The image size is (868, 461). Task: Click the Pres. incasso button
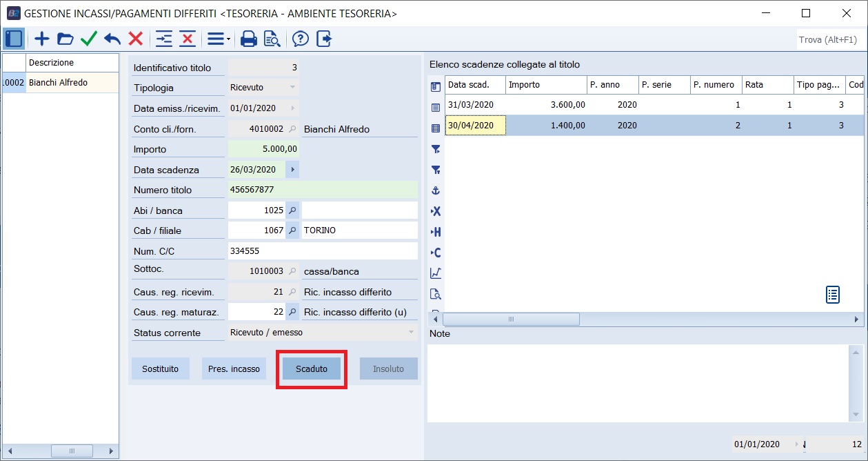click(x=234, y=369)
